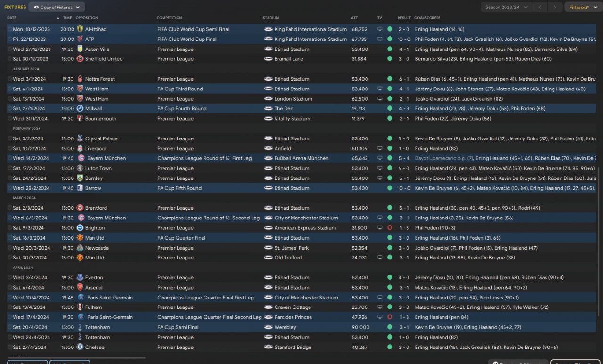This screenshot has width=603, height=364.
Task: Toggle the tick circle on Millwall row
Action: pyautogui.click(x=9, y=108)
